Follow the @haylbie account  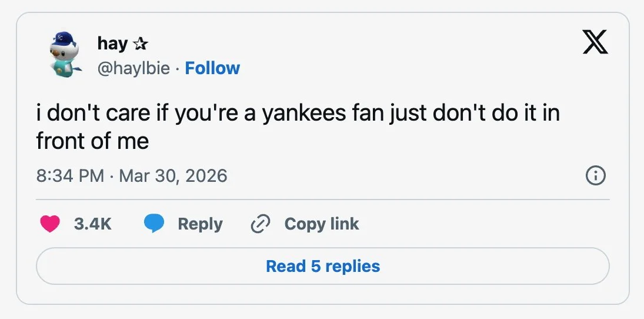click(x=212, y=68)
